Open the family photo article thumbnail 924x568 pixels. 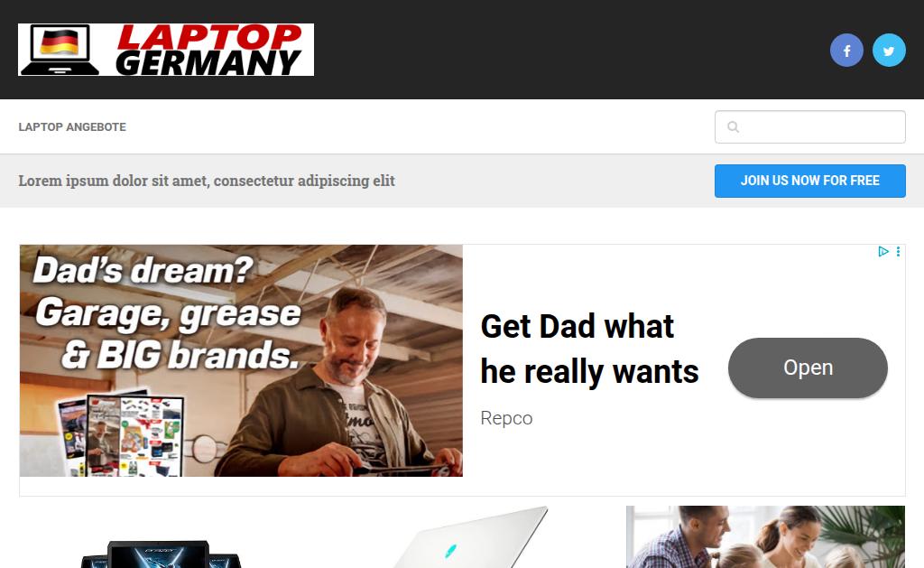click(x=765, y=536)
